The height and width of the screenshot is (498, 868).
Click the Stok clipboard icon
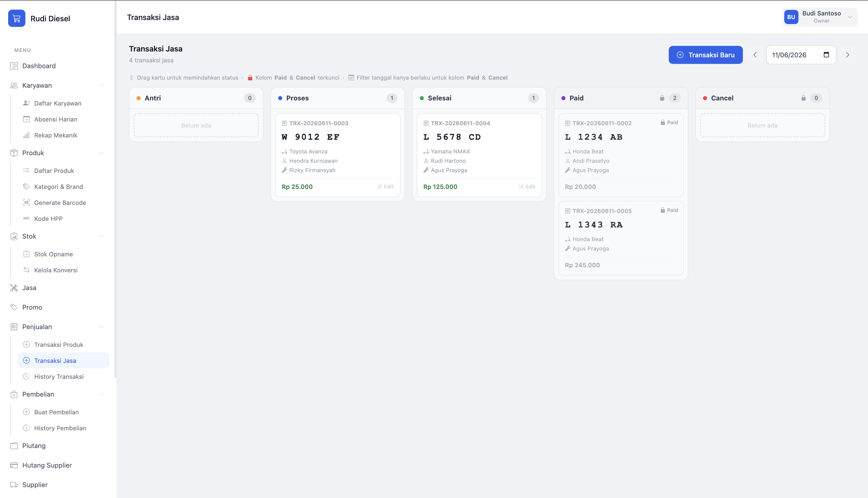(x=14, y=236)
